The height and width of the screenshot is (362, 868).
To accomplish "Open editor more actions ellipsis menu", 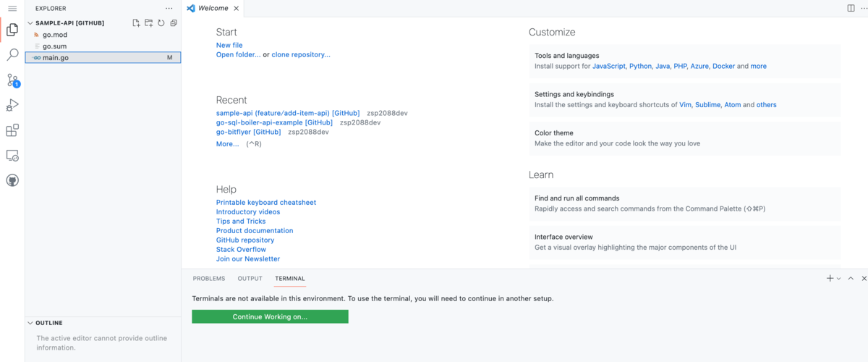I will coord(864,9).
